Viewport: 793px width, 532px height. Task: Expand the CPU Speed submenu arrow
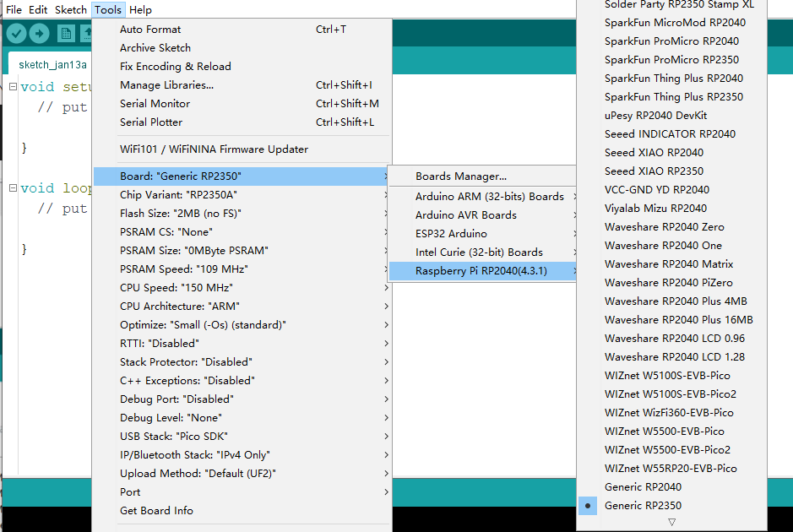click(x=386, y=288)
